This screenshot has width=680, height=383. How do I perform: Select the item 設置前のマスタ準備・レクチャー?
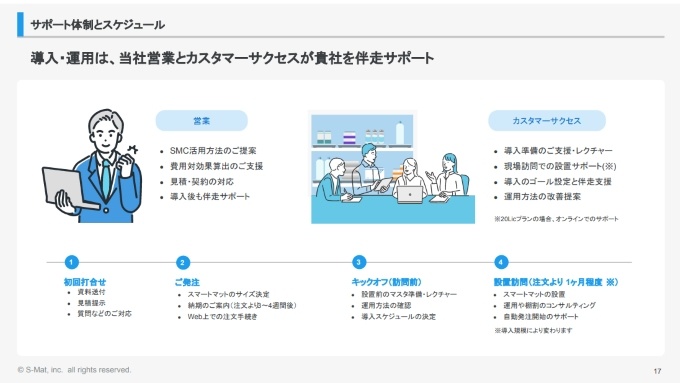click(x=409, y=294)
